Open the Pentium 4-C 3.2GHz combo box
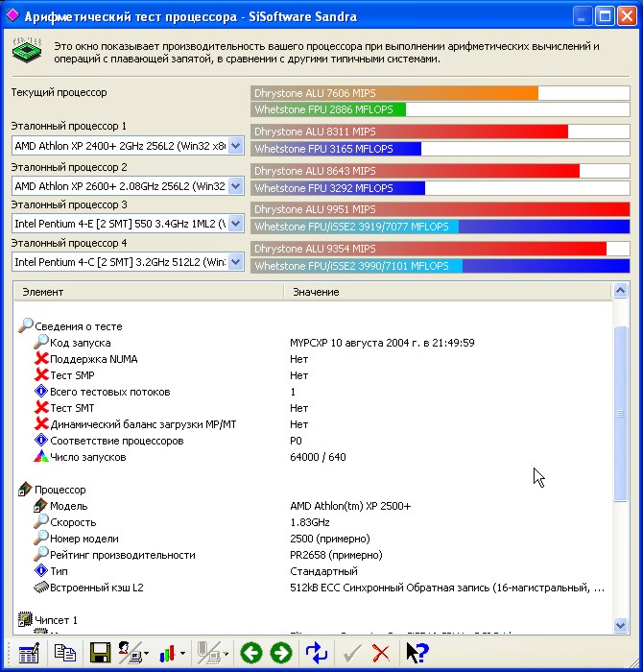Image resolution: width=643 pixels, height=672 pixels. pos(128,262)
